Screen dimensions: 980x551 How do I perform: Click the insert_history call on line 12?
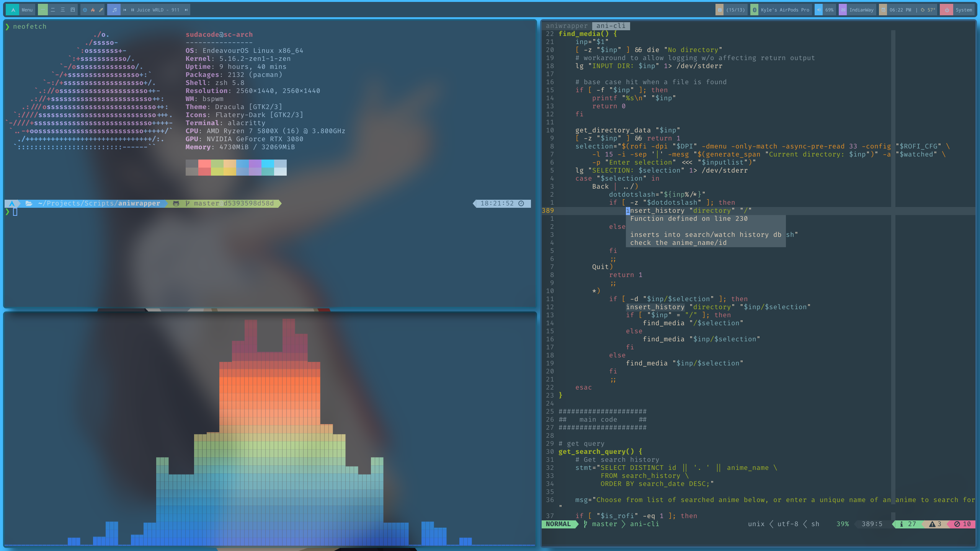(655, 307)
